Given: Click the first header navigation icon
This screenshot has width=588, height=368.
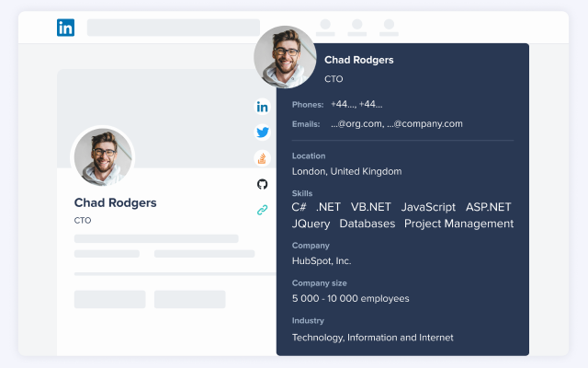Looking at the screenshot, I should pyautogui.click(x=324, y=27).
